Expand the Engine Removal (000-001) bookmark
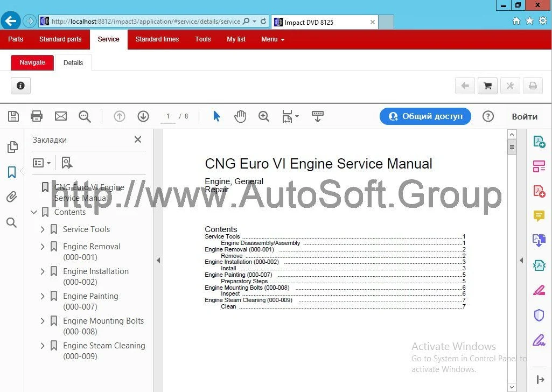 click(43, 246)
